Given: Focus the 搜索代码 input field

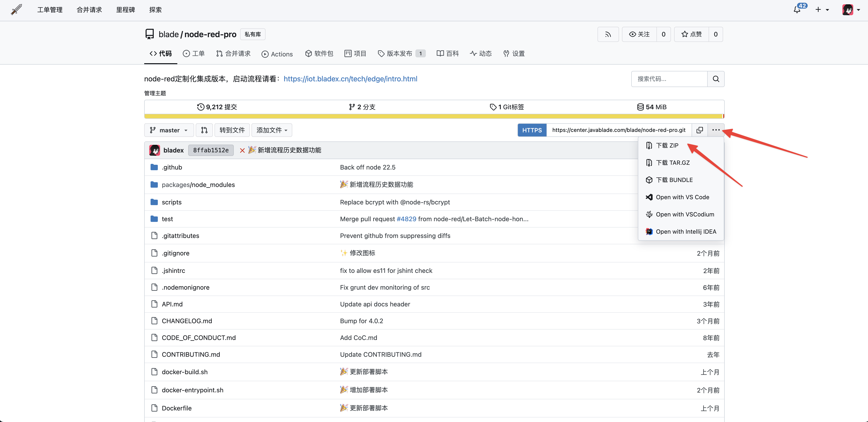Looking at the screenshot, I should [x=669, y=79].
